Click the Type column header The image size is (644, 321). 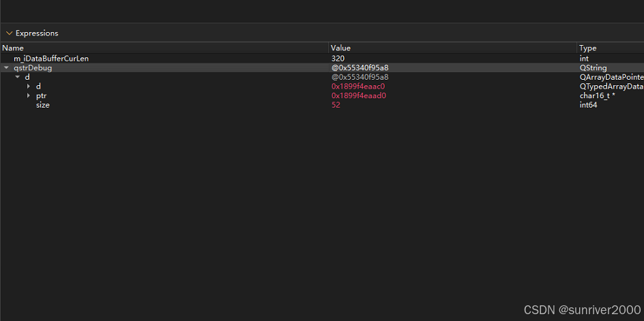click(x=611, y=48)
